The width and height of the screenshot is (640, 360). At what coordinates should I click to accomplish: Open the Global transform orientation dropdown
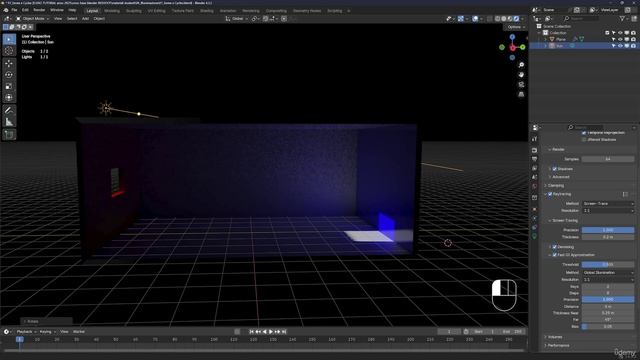coord(237,19)
